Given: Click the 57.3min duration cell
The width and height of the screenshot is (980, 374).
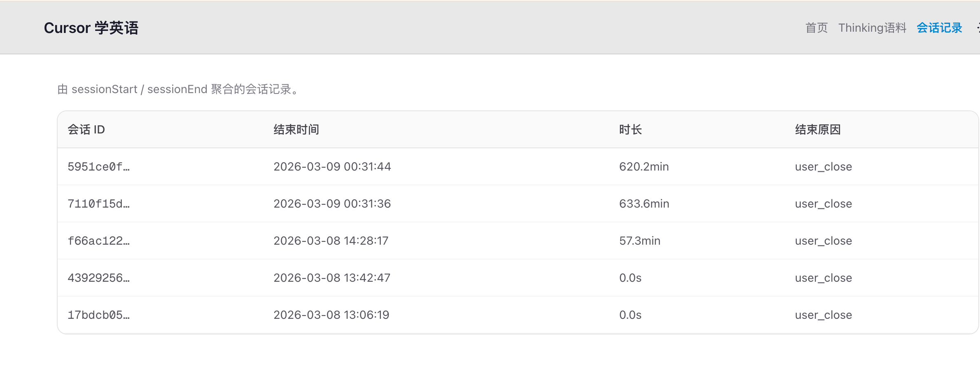Looking at the screenshot, I should pyautogui.click(x=640, y=241).
